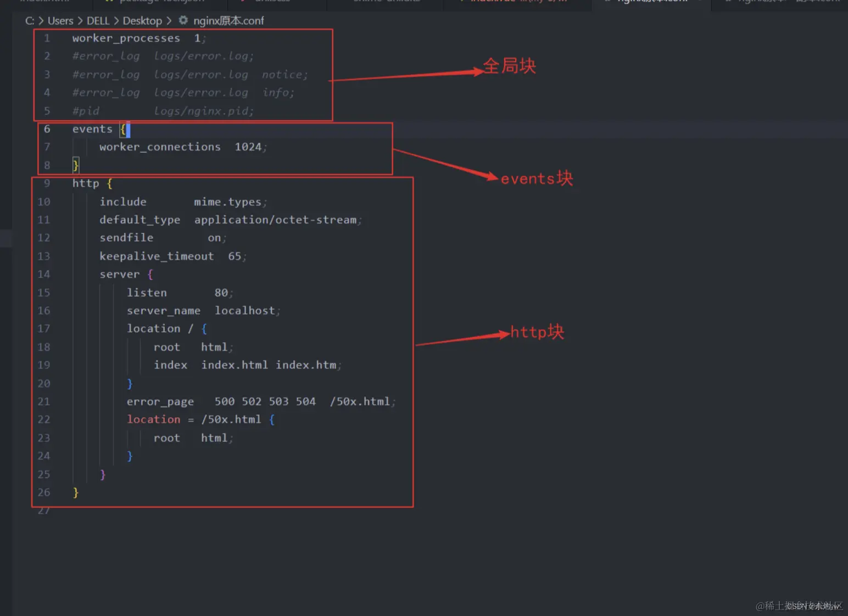Click the 'listen' directive on line 15
This screenshot has height=616, width=848.
pos(147,293)
